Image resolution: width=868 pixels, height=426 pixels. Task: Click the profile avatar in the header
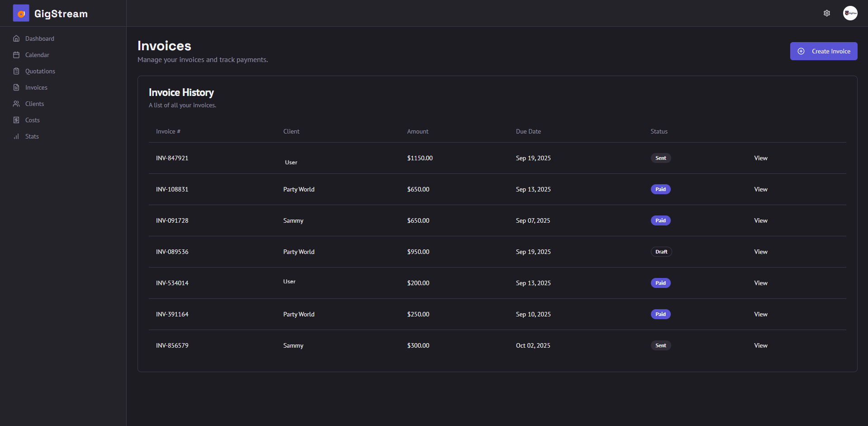tap(850, 13)
